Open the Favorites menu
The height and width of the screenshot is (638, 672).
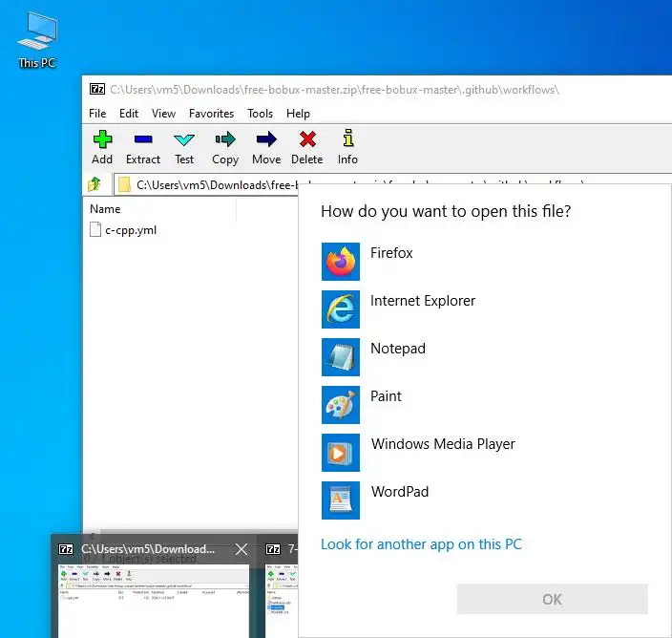(x=211, y=114)
